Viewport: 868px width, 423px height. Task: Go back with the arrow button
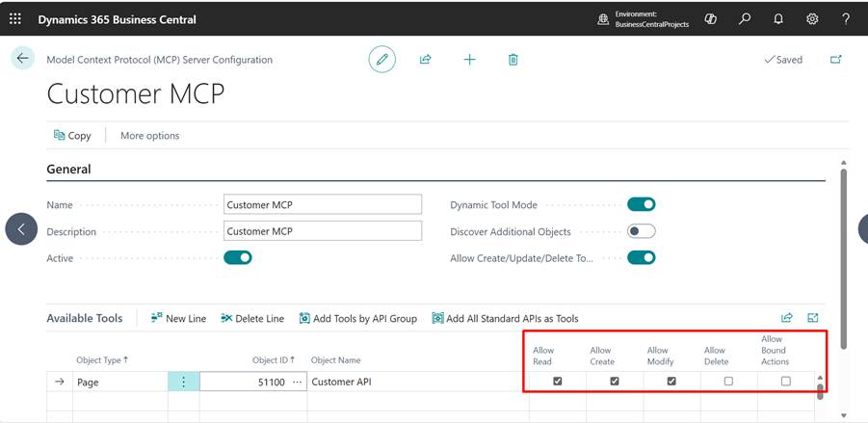point(23,58)
